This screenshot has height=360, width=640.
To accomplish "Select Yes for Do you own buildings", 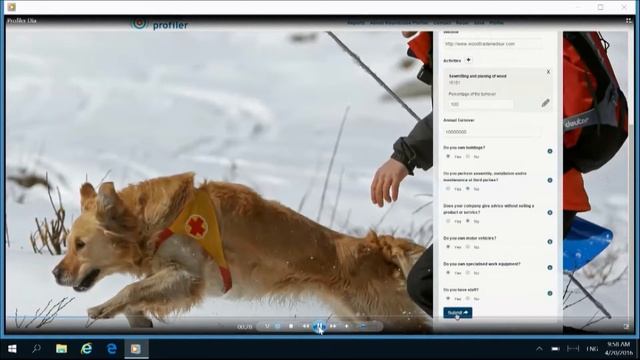I will pyautogui.click(x=448, y=156).
